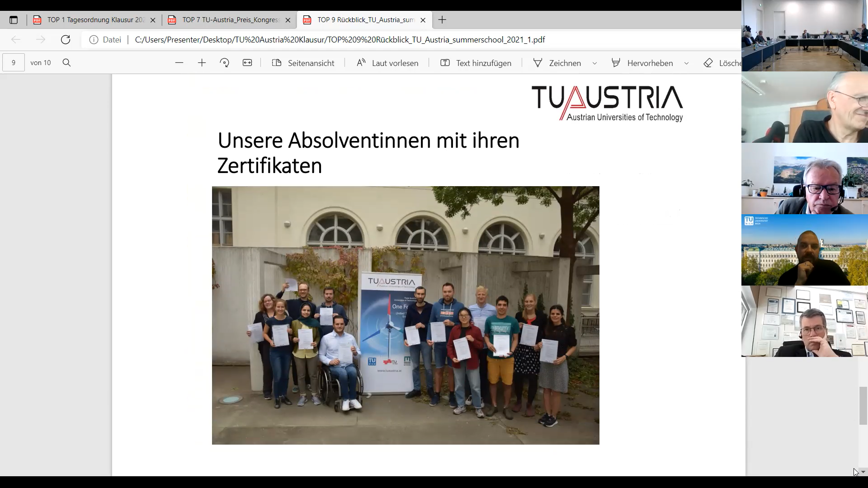Click Text hinzufügen button
Screen dimensions: 868x488
point(476,63)
